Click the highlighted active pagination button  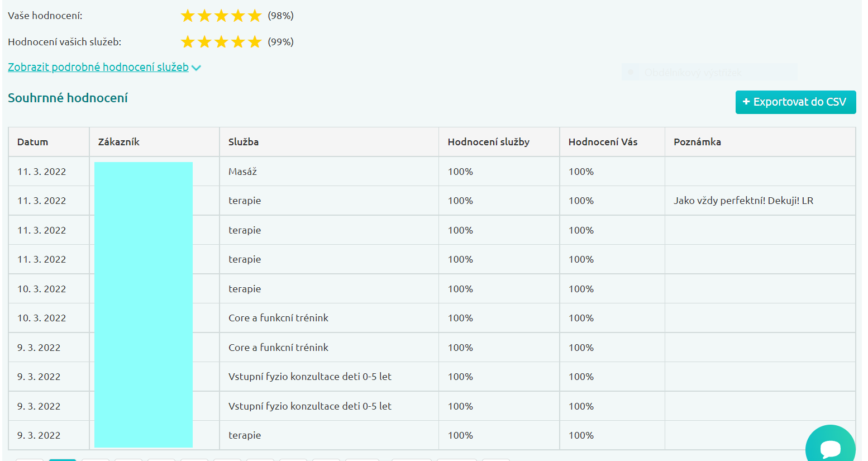point(63,459)
